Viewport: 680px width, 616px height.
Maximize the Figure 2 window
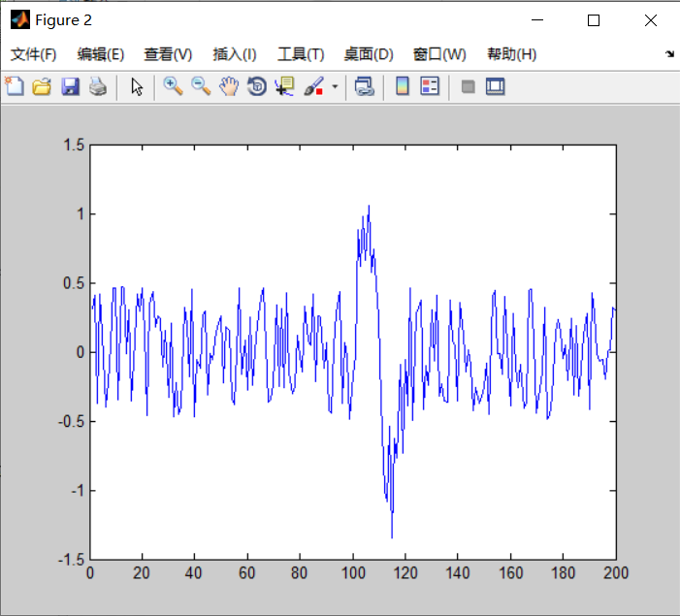point(594,20)
